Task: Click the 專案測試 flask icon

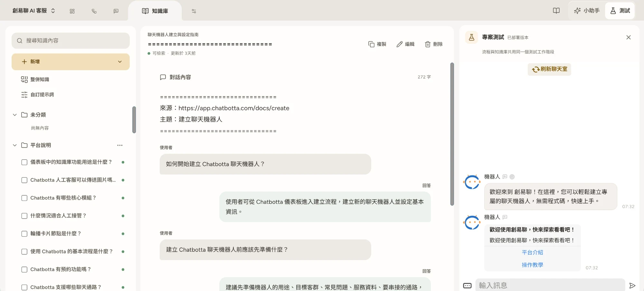Action: pyautogui.click(x=471, y=37)
